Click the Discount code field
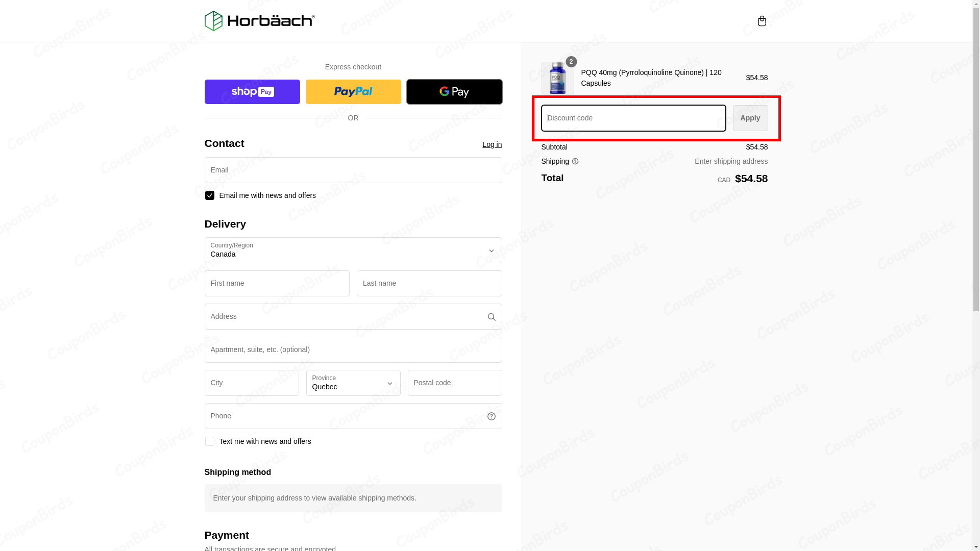980x551 pixels. 633,118
